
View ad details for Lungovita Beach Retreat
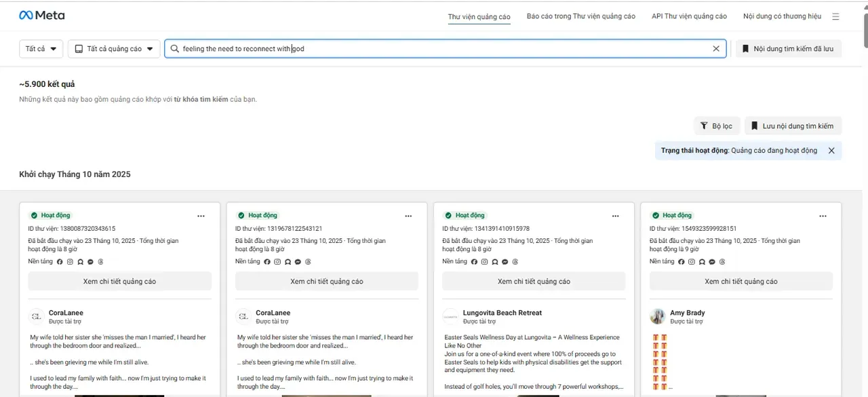(x=534, y=282)
